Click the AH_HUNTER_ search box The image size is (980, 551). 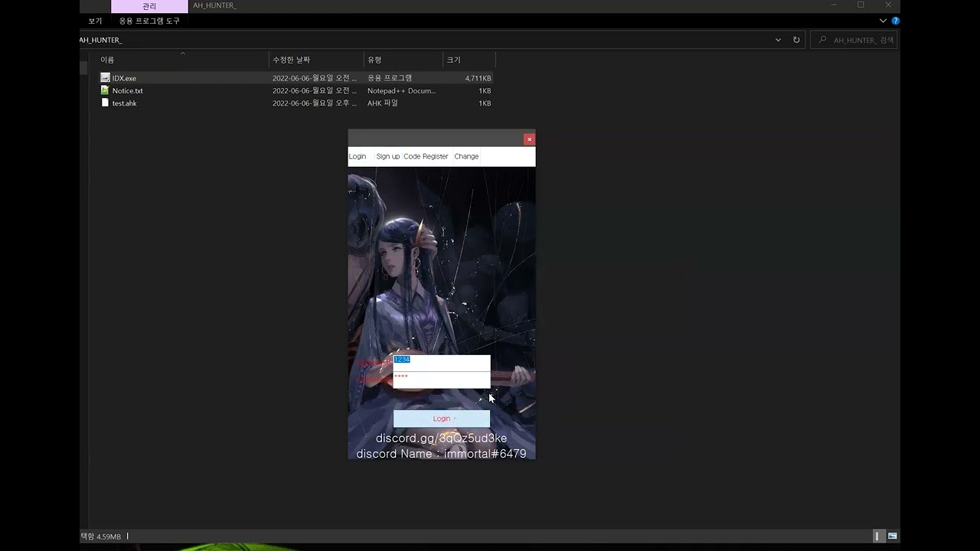point(854,40)
